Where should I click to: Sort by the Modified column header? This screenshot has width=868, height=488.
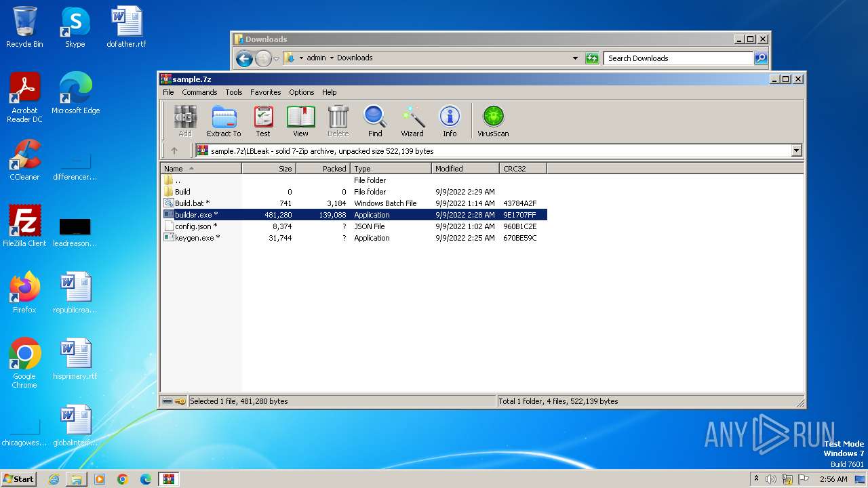[x=466, y=168]
